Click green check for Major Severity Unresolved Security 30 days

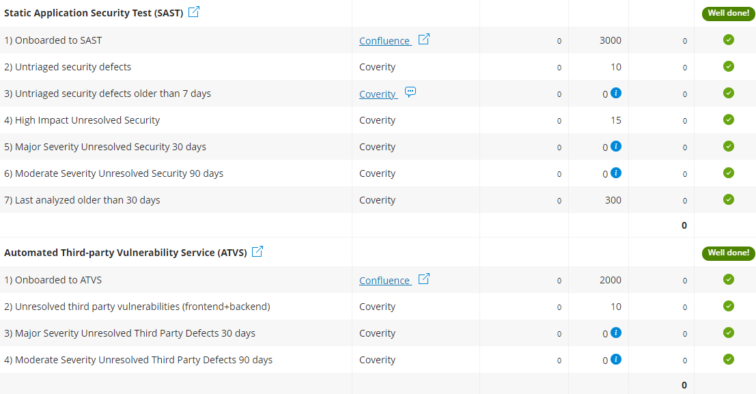click(729, 146)
